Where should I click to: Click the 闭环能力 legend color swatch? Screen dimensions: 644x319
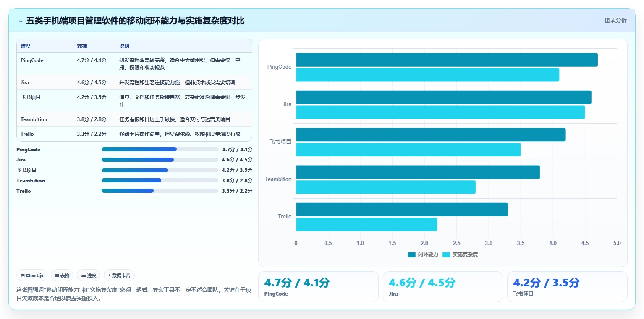coord(412,254)
